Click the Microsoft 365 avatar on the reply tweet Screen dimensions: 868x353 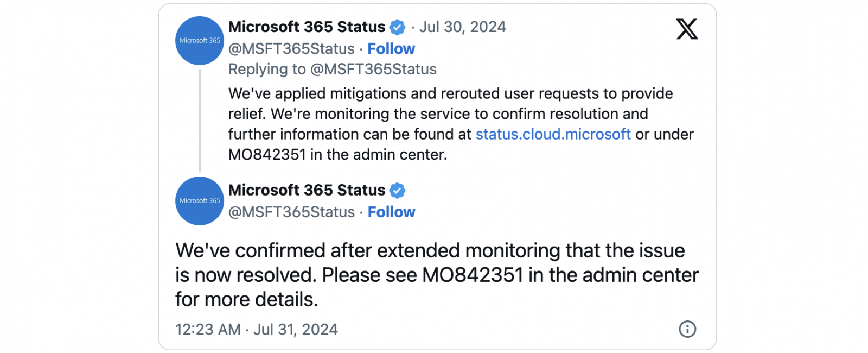point(200,41)
